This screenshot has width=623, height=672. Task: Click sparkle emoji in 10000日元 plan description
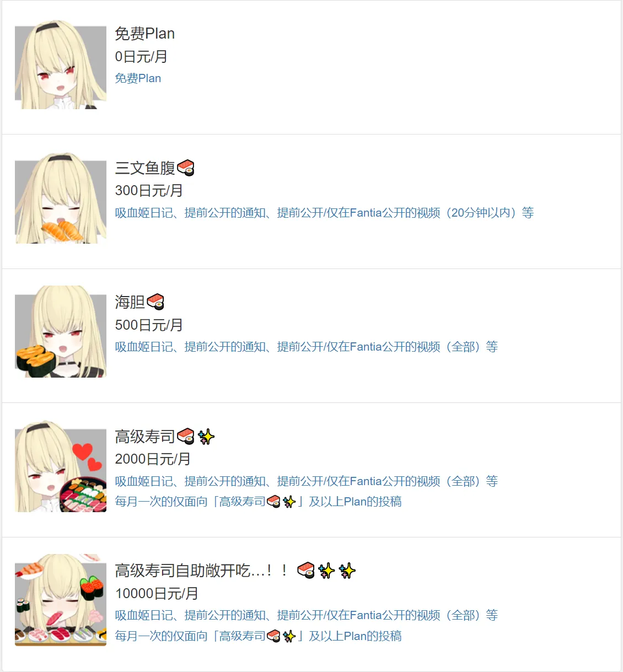point(289,636)
